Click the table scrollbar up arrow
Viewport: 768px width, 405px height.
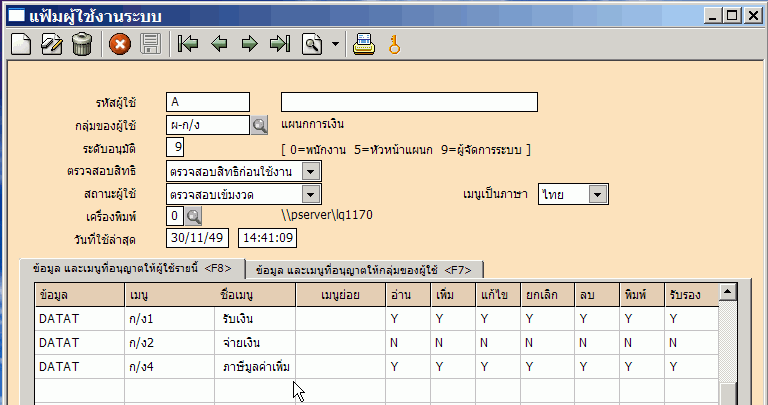728,292
